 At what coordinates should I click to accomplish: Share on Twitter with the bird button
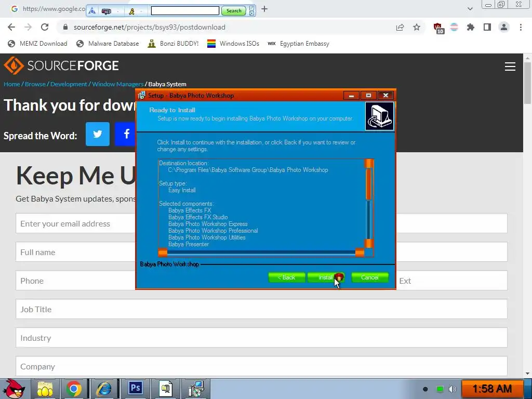[98, 134]
